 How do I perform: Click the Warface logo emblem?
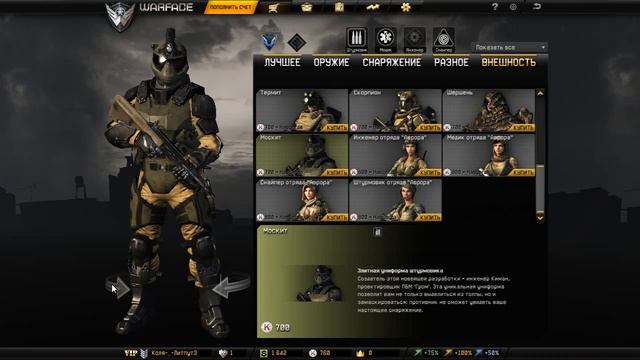tap(120, 16)
